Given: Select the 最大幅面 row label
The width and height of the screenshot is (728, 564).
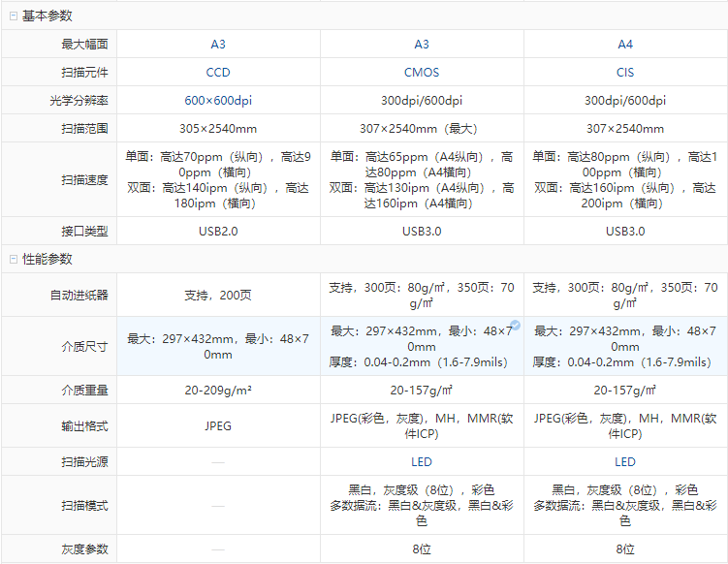Looking at the screenshot, I should click(84, 45).
